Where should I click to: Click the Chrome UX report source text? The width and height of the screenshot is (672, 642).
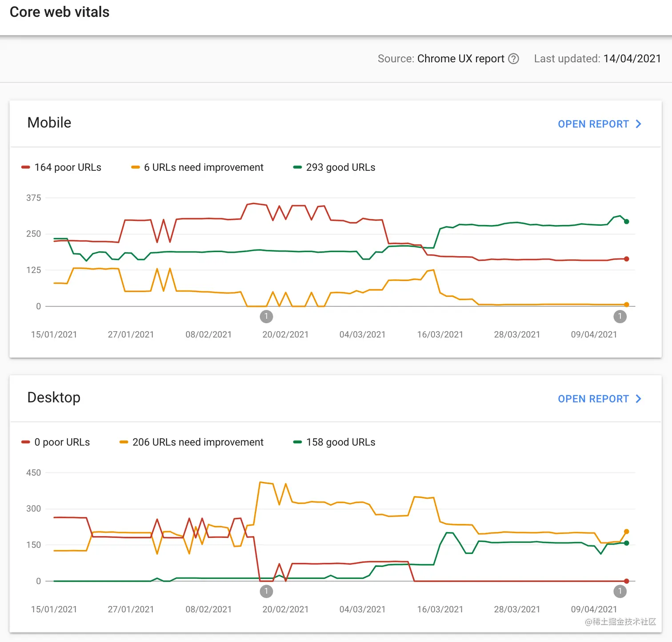pyautogui.click(x=460, y=59)
